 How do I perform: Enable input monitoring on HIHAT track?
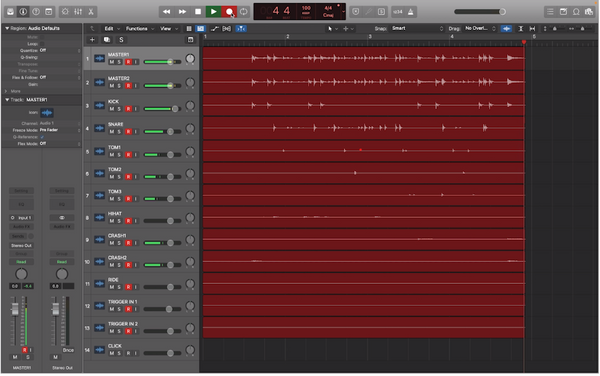click(x=135, y=221)
